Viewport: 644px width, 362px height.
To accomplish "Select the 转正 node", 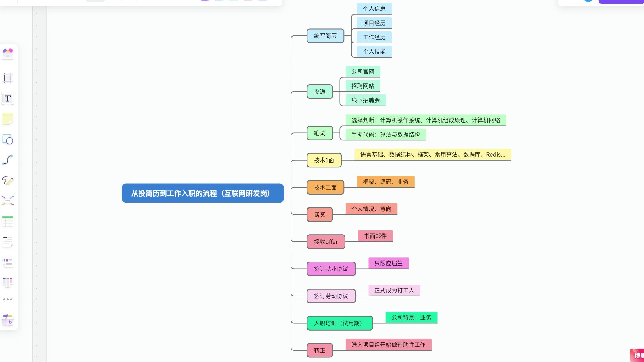I will point(320,350).
